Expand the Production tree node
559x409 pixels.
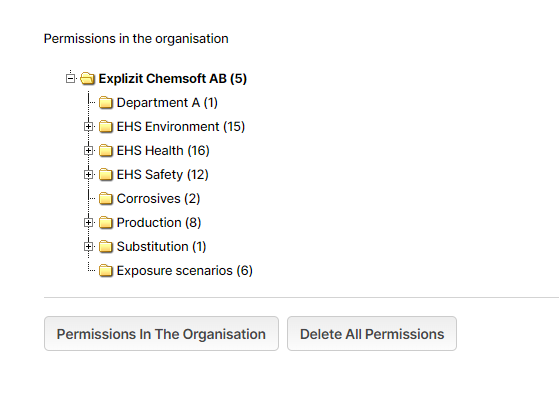tap(88, 223)
